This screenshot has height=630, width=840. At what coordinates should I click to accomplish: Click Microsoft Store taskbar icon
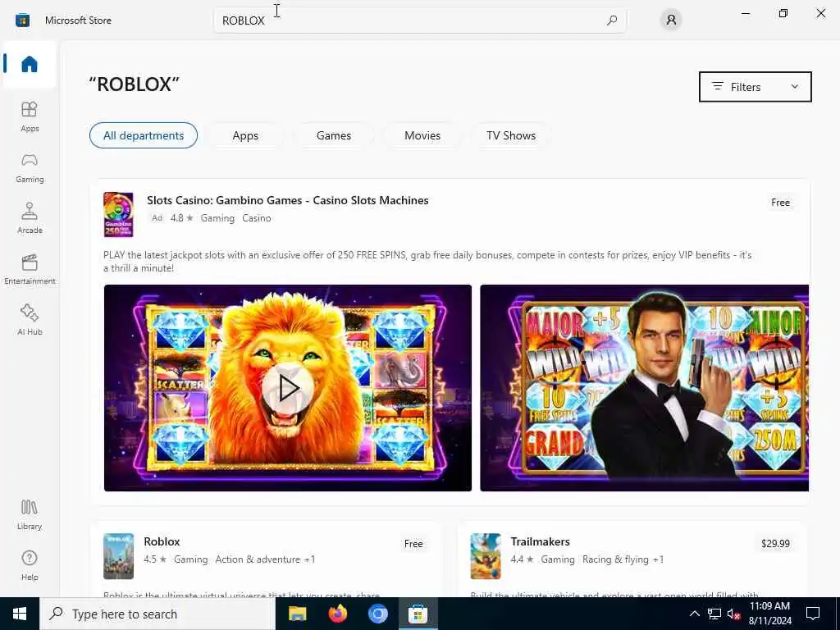418,614
